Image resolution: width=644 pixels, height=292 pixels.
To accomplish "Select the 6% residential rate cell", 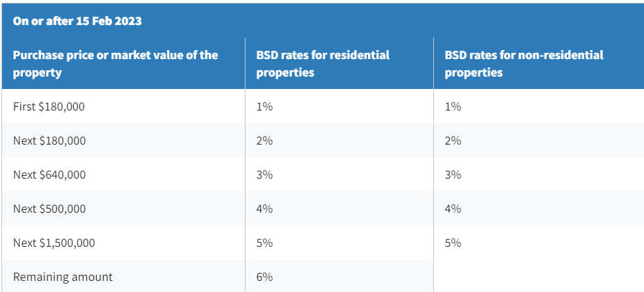I will (264, 277).
